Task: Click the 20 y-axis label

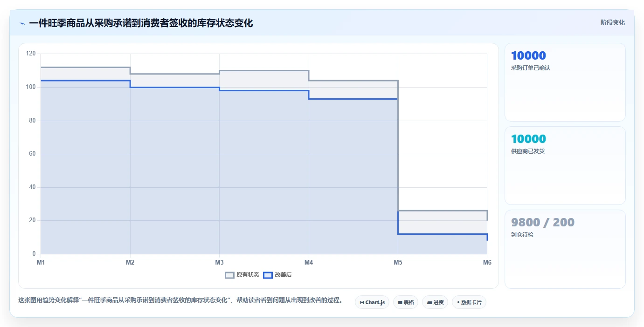Action: [x=32, y=220]
